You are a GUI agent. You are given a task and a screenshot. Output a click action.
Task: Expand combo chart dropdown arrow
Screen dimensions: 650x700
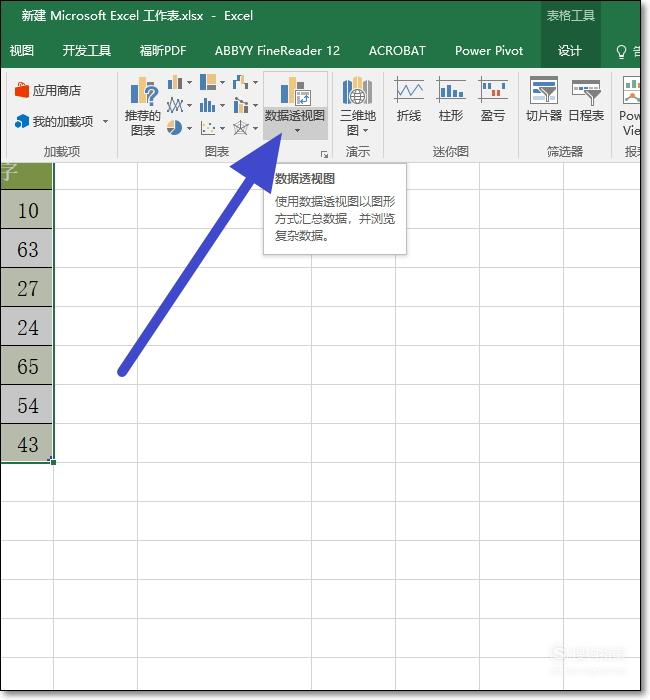[x=256, y=106]
